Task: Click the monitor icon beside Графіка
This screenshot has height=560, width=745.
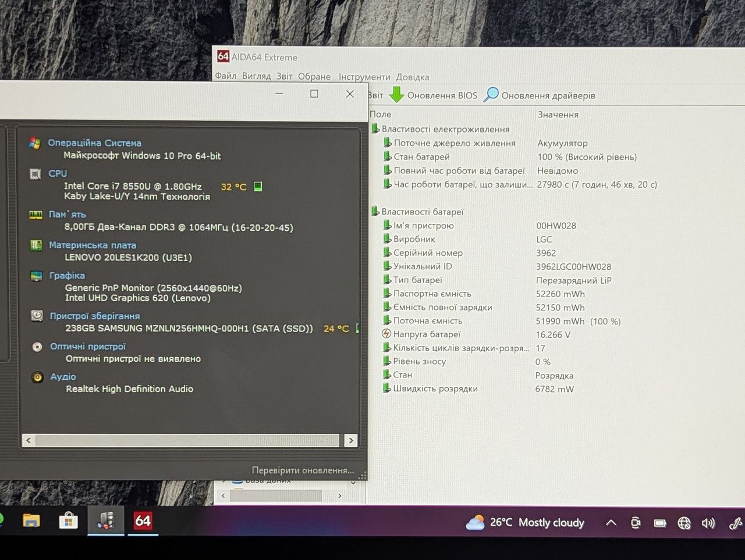Action: [x=37, y=276]
